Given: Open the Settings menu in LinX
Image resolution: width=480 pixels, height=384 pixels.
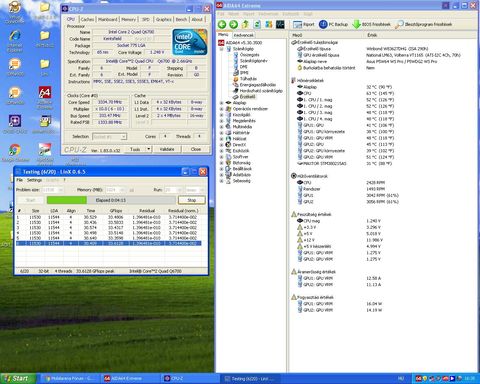Looking at the screenshot, I should (34, 180).
